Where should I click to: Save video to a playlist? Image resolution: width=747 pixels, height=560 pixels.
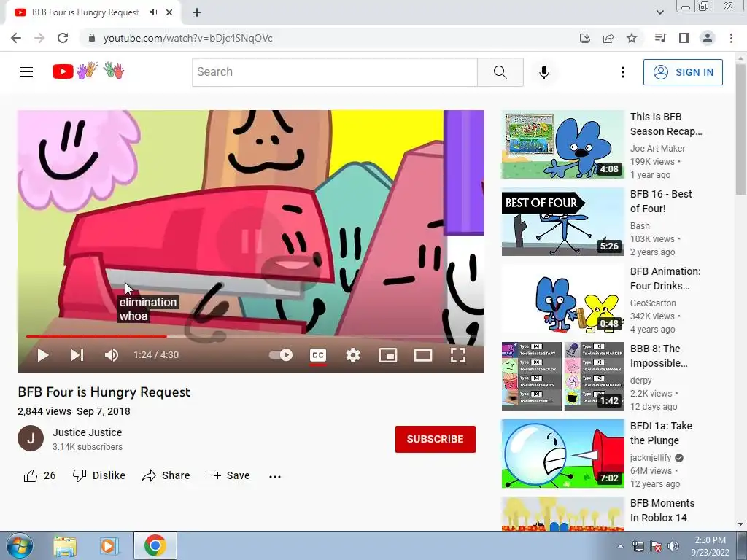point(228,475)
